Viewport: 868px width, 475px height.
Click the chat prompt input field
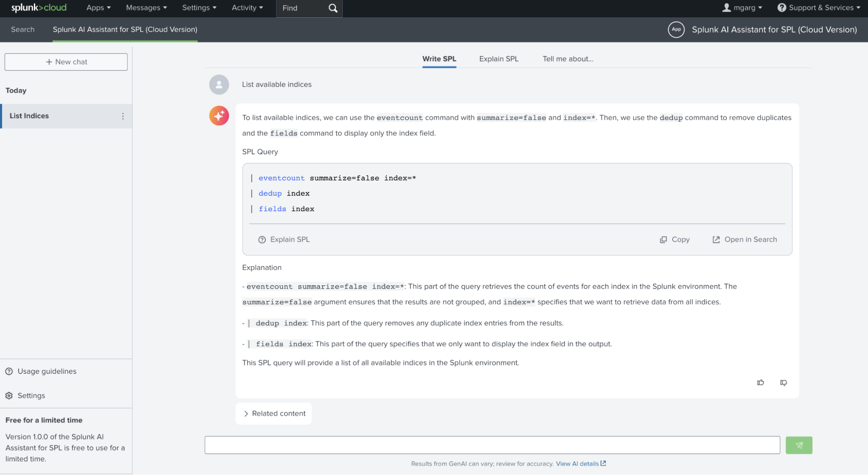(x=492, y=445)
